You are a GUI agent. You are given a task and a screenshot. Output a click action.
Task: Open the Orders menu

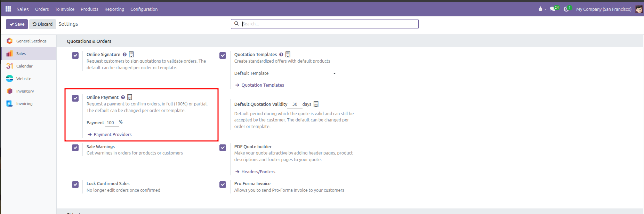42,9
